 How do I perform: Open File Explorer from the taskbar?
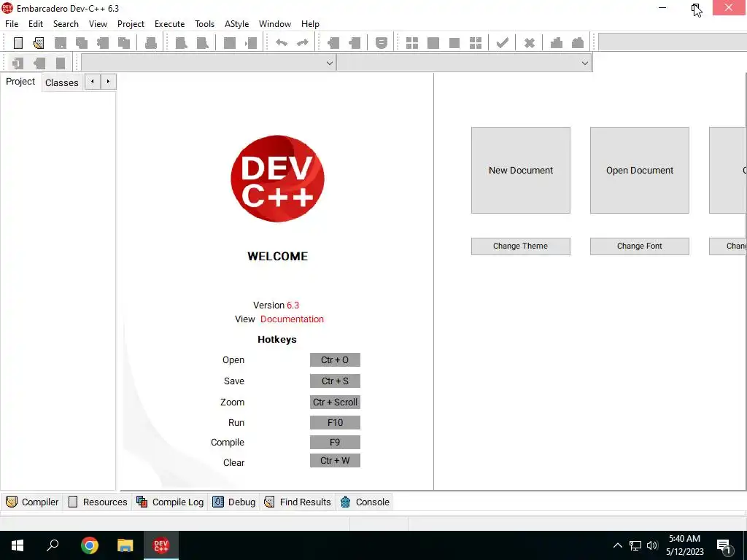(x=125, y=545)
